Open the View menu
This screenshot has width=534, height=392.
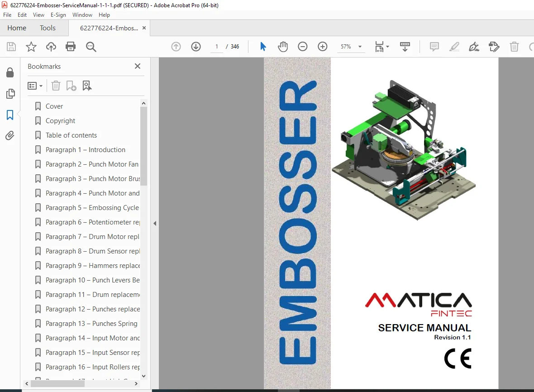(x=38, y=14)
